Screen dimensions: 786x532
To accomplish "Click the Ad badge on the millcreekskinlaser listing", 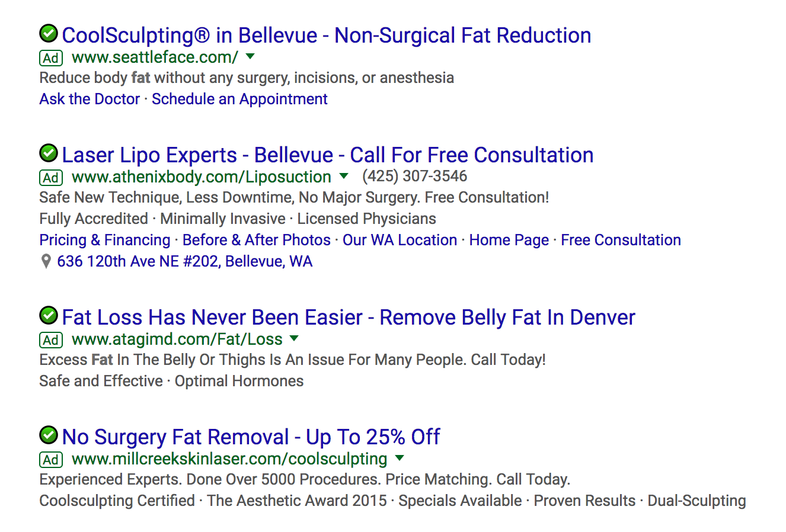I will [x=50, y=459].
